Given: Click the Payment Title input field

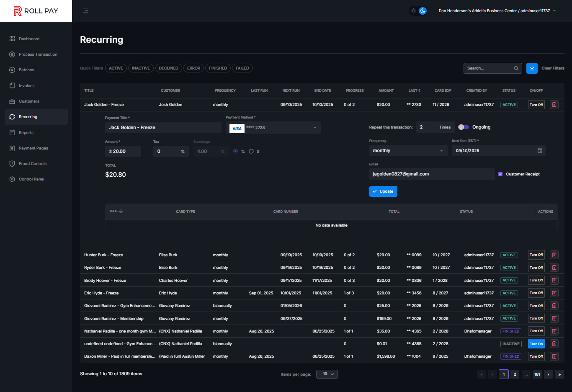Looking at the screenshot, I should [163, 128].
